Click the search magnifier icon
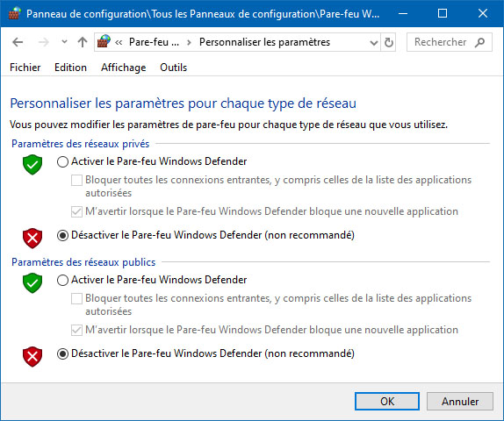This screenshot has height=421, width=504. pyautogui.click(x=480, y=42)
